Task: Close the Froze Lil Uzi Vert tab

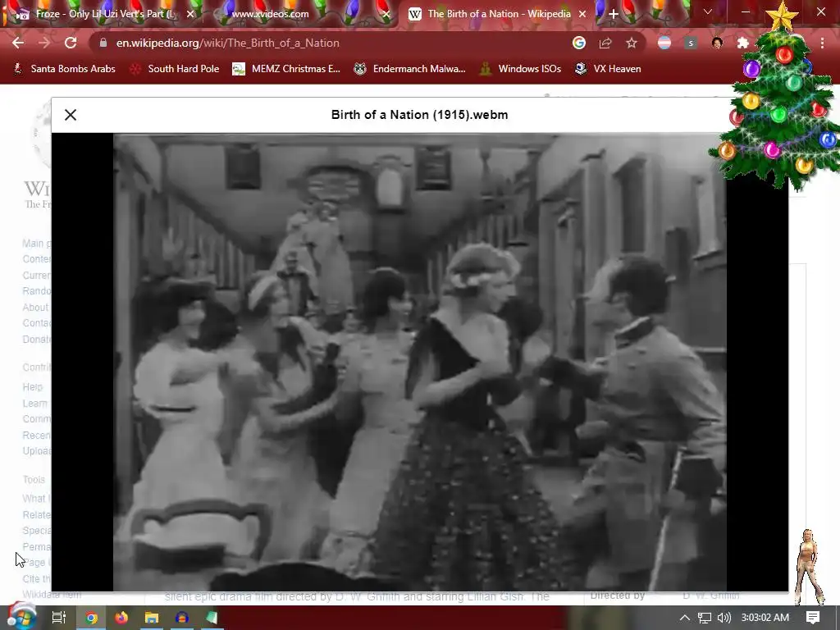Action: (x=190, y=14)
